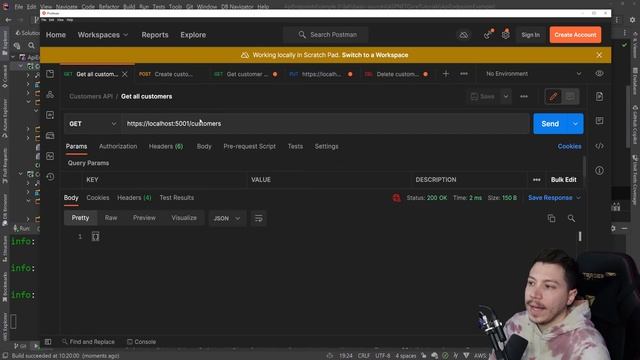640x360 pixels.
Task: Add a new request tab
Action: (446, 74)
